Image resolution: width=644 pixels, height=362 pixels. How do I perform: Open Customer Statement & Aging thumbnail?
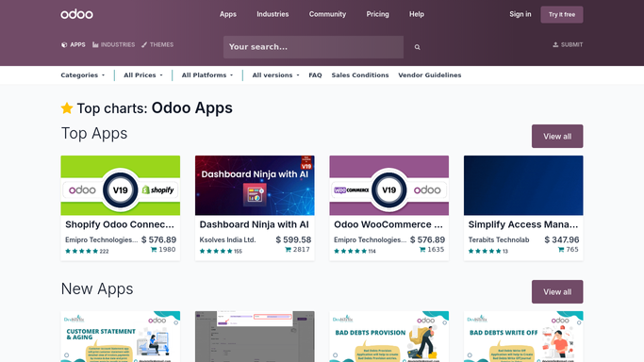(x=121, y=337)
